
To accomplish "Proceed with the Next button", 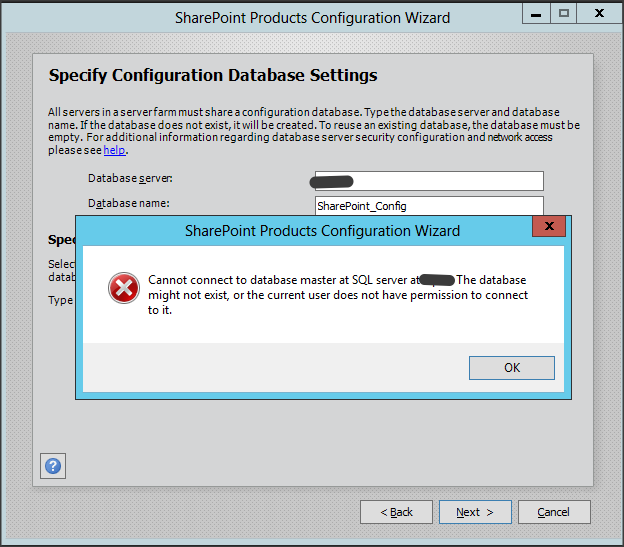I will tap(475, 512).
